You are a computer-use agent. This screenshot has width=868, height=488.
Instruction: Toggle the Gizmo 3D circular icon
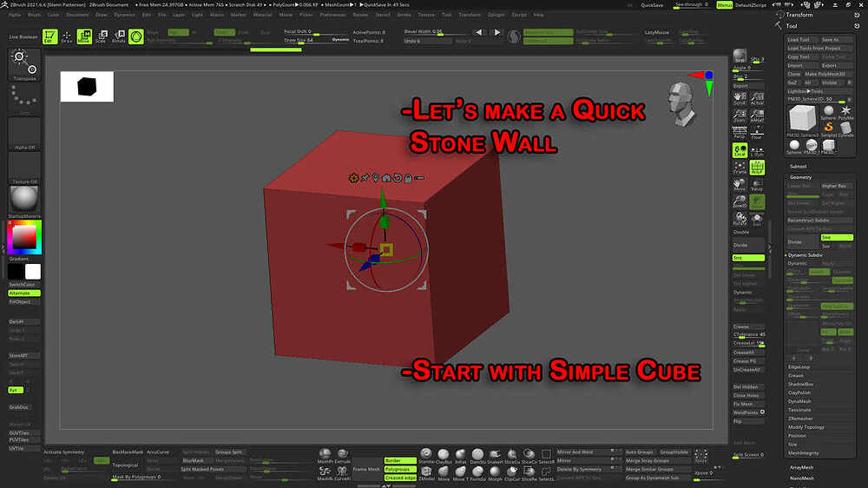135,36
